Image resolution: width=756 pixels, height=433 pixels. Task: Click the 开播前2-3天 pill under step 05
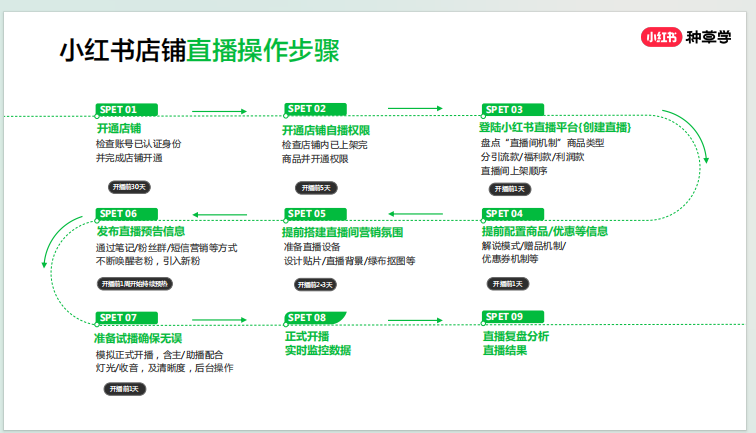coord(315,285)
